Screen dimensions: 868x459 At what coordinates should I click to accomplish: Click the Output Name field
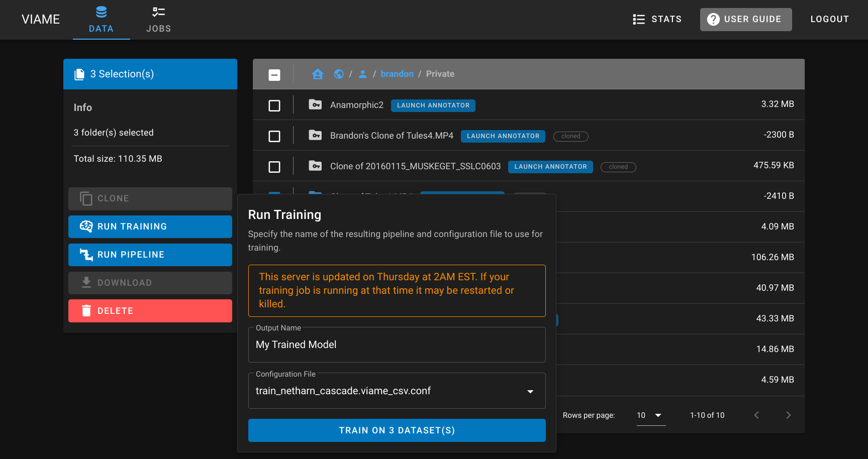point(397,345)
